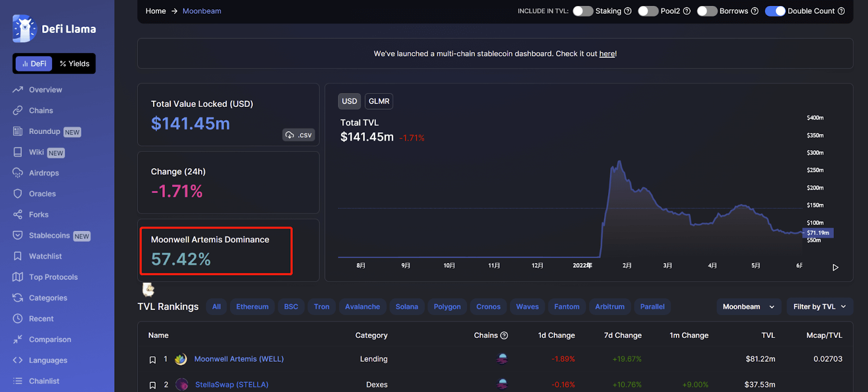The image size is (868, 392).
Task: Enable the Borrows TVL toggle
Action: coord(707,11)
